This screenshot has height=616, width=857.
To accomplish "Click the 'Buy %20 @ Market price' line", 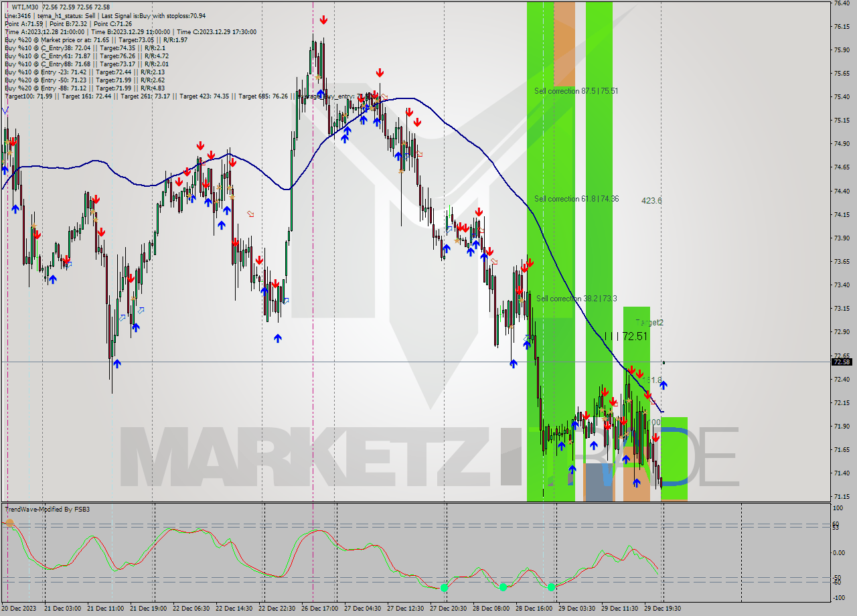I will (x=96, y=40).
